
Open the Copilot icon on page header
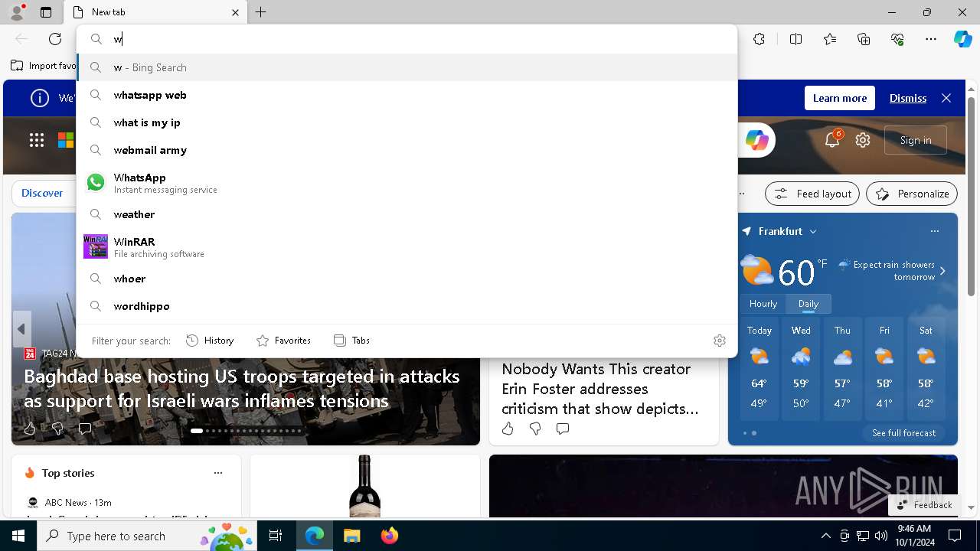(x=756, y=140)
